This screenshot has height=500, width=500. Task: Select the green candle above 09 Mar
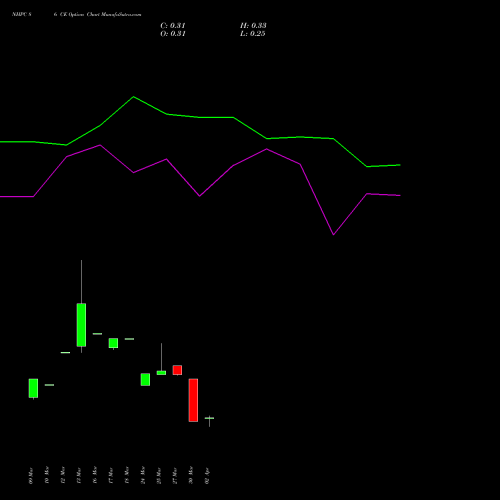click(33, 388)
